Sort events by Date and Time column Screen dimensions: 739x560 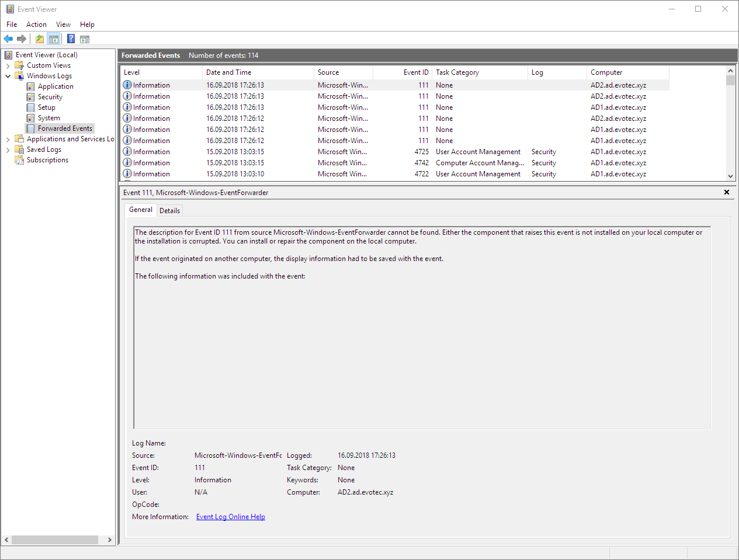pyautogui.click(x=228, y=72)
